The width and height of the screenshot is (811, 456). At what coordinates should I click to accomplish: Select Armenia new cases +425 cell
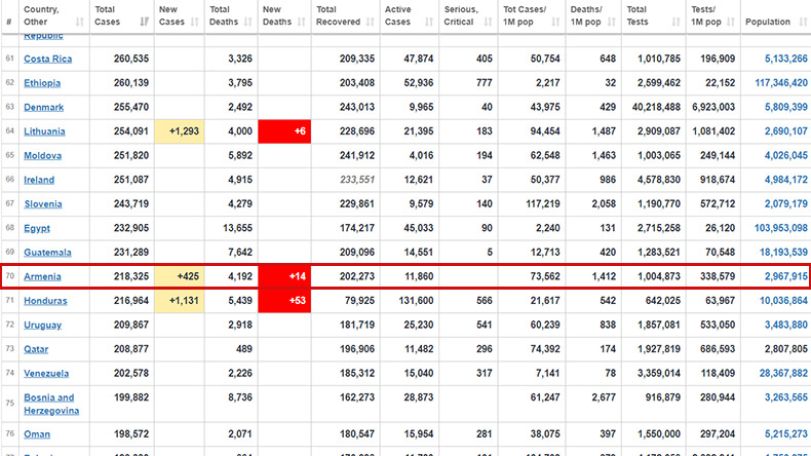179,277
